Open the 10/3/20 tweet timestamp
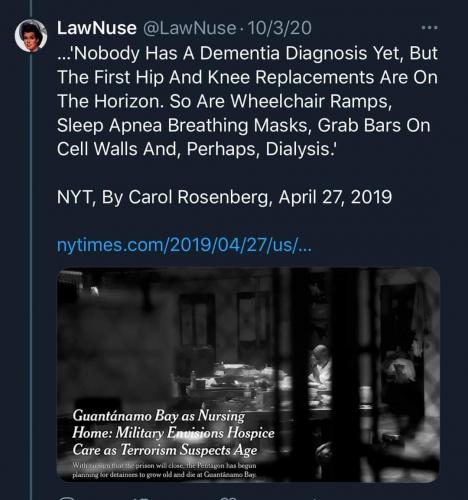Screen dimensions: 468x500 pyautogui.click(x=280, y=28)
